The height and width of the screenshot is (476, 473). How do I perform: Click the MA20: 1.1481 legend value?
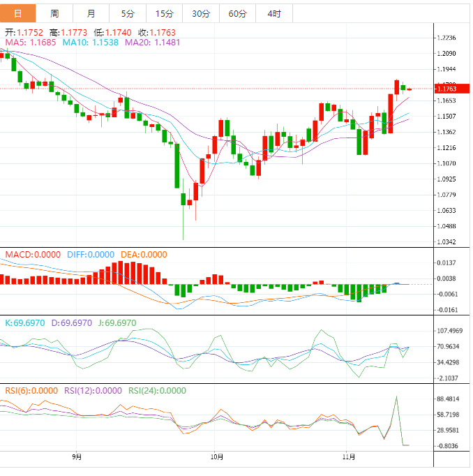click(152, 43)
